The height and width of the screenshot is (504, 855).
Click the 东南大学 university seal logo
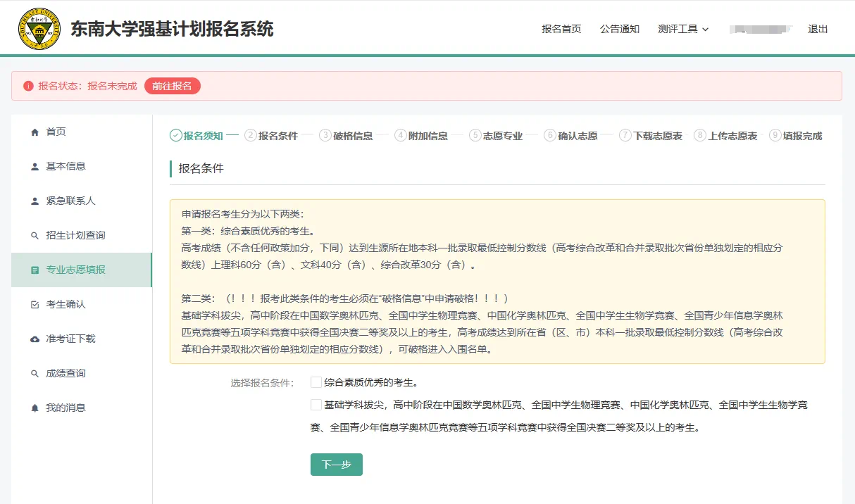(x=40, y=28)
